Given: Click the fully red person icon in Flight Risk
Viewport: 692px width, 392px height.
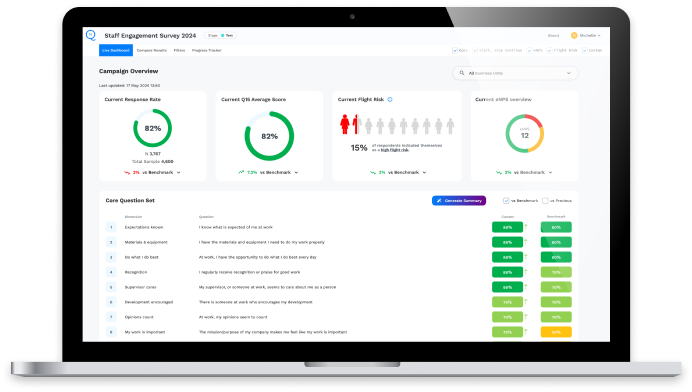Looking at the screenshot, I should (x=345, y=124).
